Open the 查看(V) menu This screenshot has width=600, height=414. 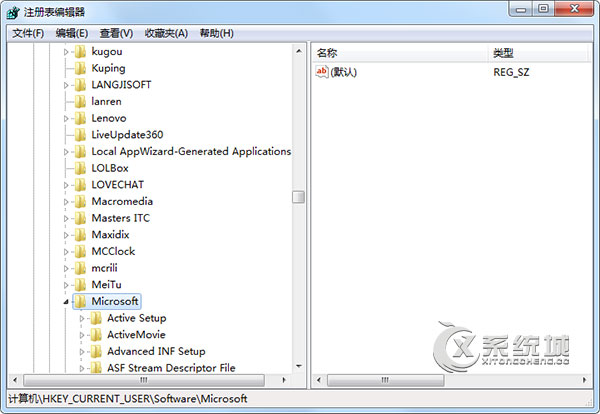pyautogui.click(x=116, y=33)
